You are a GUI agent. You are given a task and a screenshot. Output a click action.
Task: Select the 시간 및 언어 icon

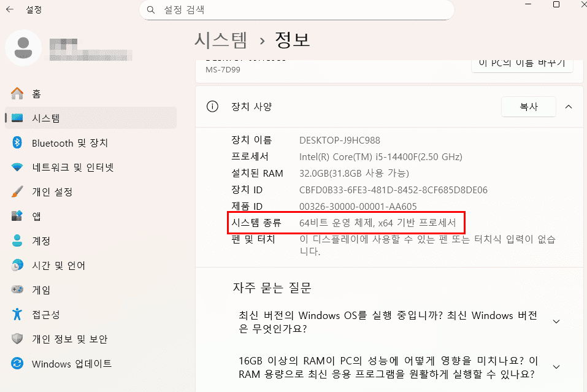pyautogui.click(x=15, y=265)
